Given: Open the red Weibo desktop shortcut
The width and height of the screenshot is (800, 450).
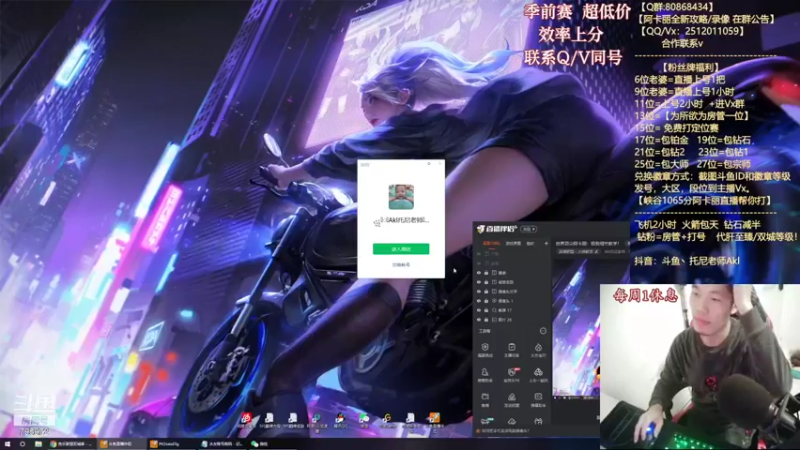Looking at the screenshot, I should click(247, 420).
